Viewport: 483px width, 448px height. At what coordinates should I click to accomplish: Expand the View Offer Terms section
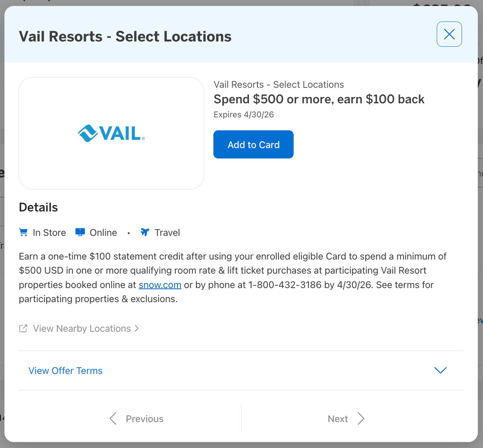65,371
